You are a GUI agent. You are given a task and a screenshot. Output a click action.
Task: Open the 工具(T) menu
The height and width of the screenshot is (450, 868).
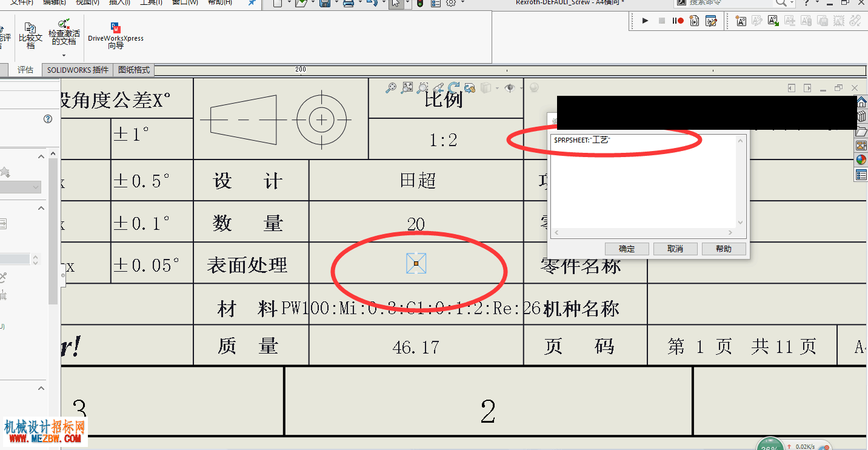[x=151, y=2]
